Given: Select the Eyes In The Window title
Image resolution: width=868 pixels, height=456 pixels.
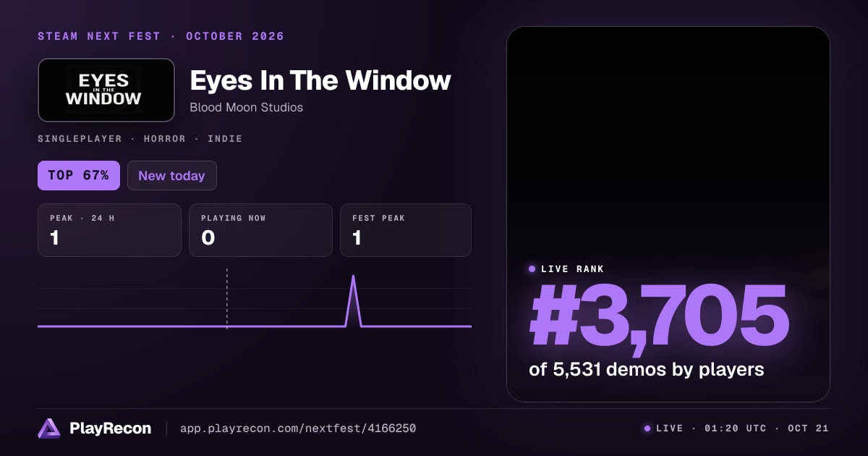Looking at the screenshot, I should (320, 80).
